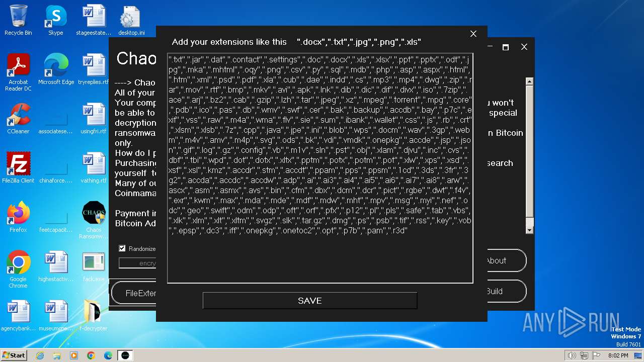The height and width of the screenshot is (362, 644).
Task: Open the museumcre Word document icon
Action: pyautogui.click(x=56, y=316)
